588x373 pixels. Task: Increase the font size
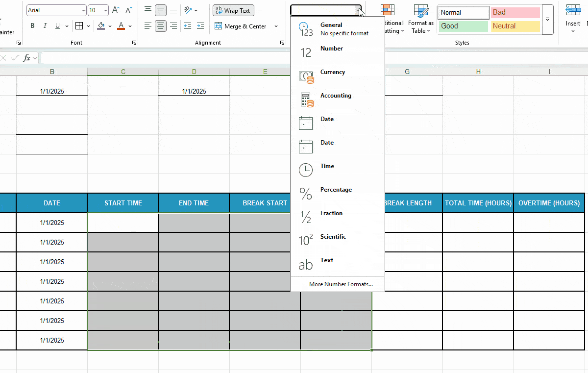click(x=115, y=9)
